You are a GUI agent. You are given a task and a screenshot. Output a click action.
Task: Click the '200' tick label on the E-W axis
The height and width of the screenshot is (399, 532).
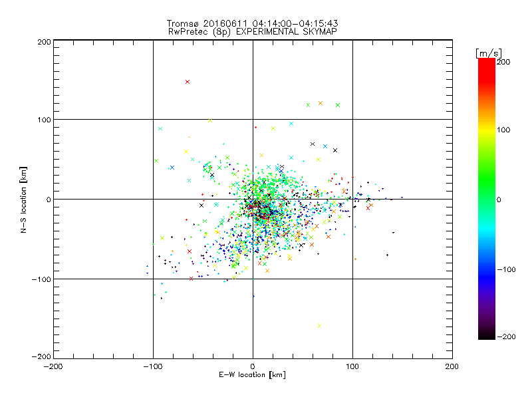coord(452,366)
